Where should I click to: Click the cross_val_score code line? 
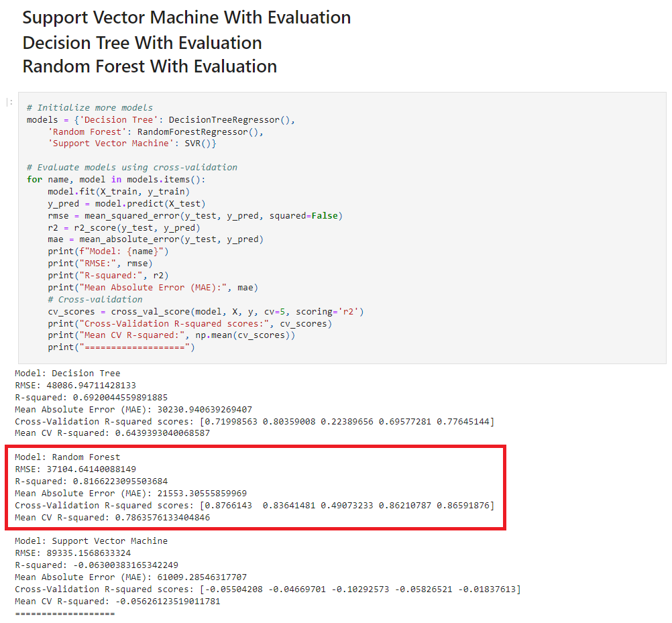point(206,311)
